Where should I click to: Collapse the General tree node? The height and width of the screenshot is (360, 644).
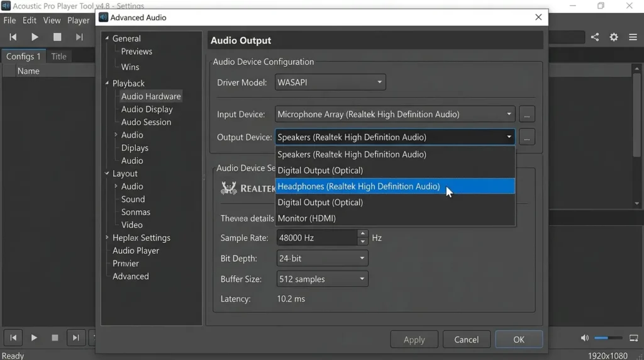click(107, 38)
